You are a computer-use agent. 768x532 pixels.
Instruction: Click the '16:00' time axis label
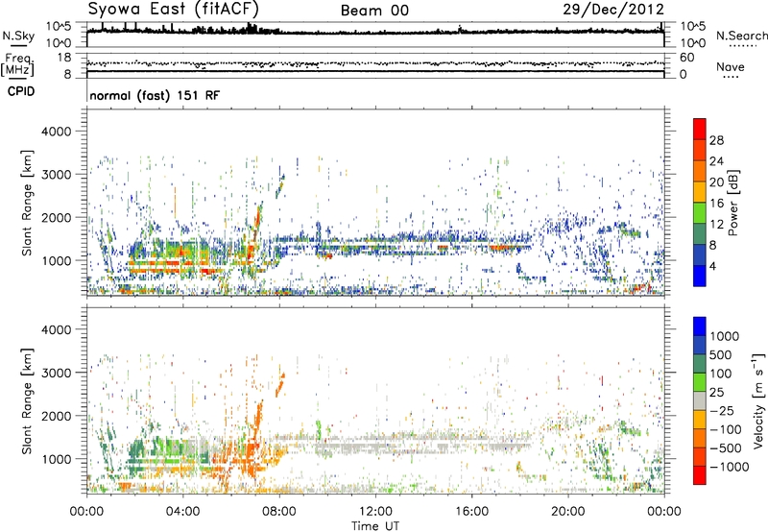(471, 512)
